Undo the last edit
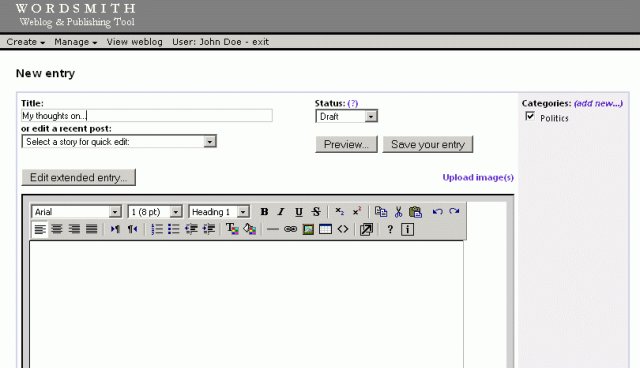 438,211
